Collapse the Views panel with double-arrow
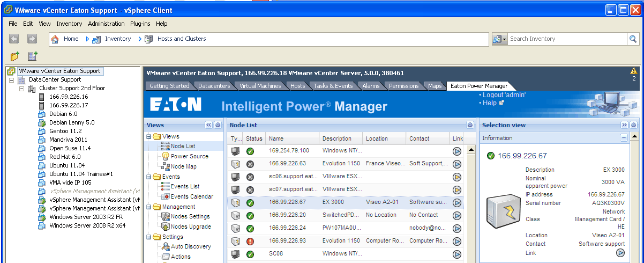The width and height of the screenshot is (644, 263). tap(209, 125)
